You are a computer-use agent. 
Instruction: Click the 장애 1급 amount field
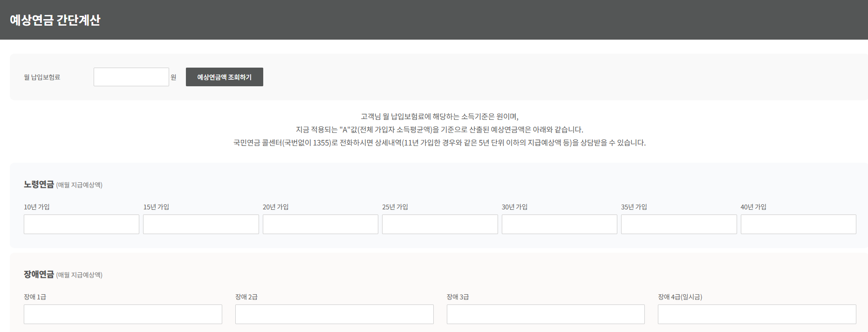pos(123,314)
